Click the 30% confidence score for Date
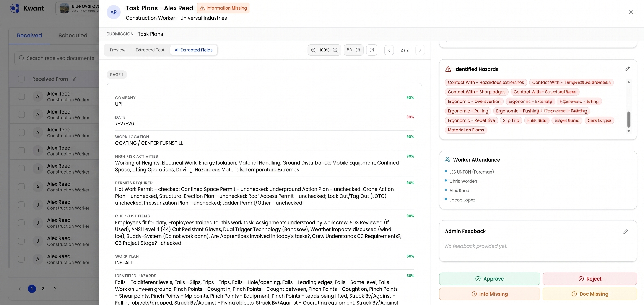The height and width of the screenshot is (305, 644). pyautogui.click(x=410, y=117)
